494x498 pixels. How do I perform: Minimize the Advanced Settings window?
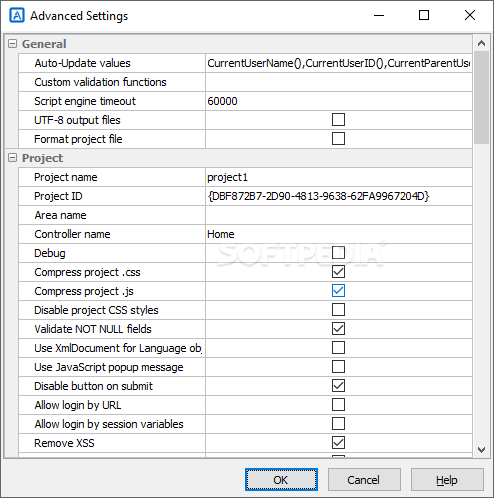click(379, 15)
